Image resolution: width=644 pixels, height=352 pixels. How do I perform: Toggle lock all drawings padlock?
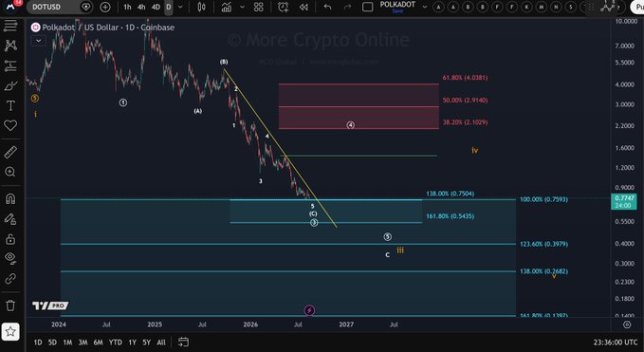(10, 239)
